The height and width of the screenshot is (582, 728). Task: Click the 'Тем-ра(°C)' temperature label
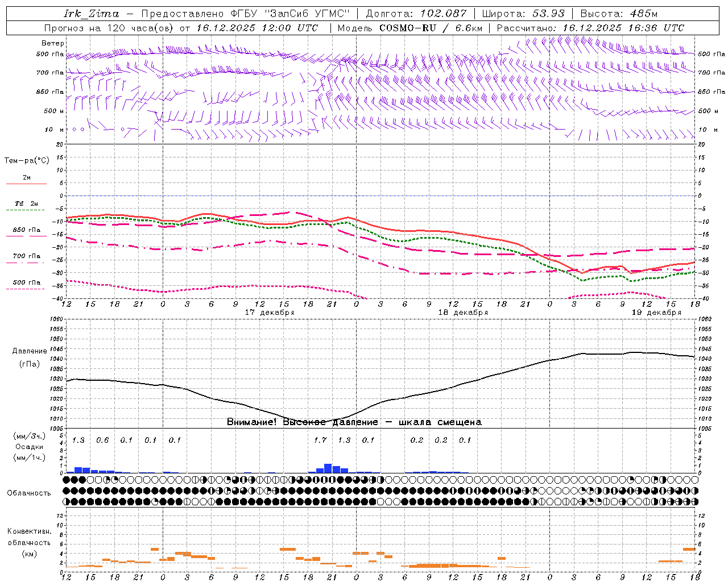pos(27,161)
